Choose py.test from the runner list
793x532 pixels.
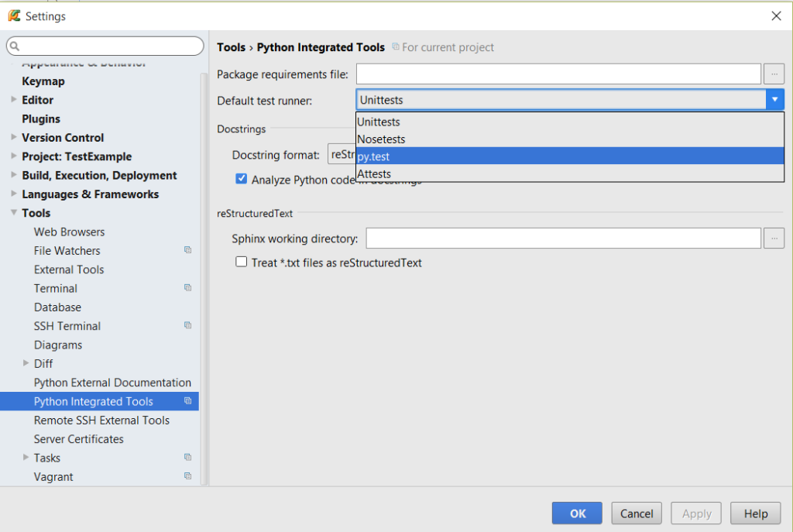click(x=570, y=156)
